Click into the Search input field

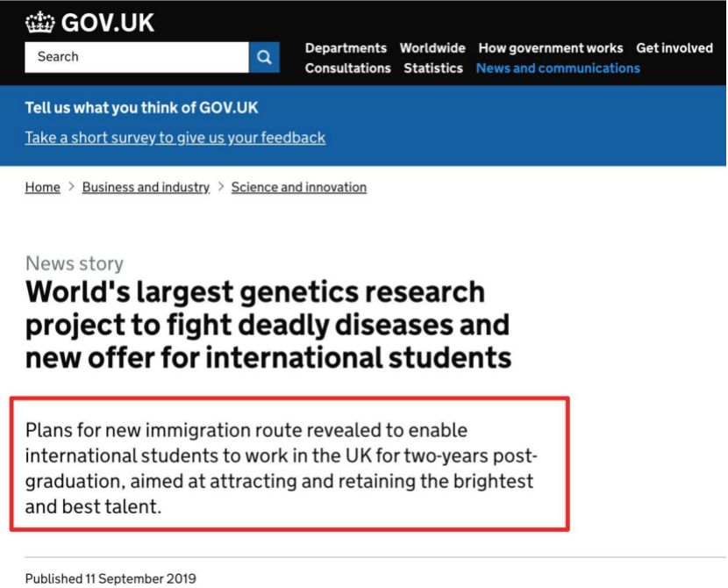[x=137, y=57]
